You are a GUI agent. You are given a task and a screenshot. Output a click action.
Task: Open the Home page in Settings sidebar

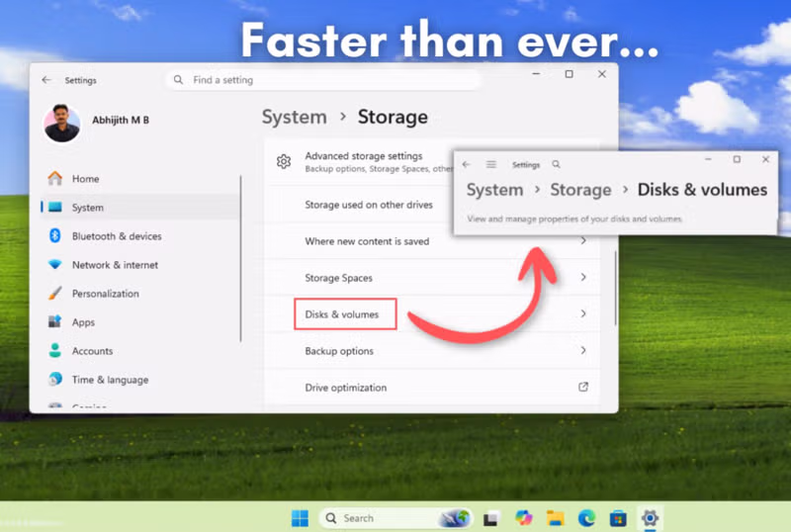click(85, 179)
